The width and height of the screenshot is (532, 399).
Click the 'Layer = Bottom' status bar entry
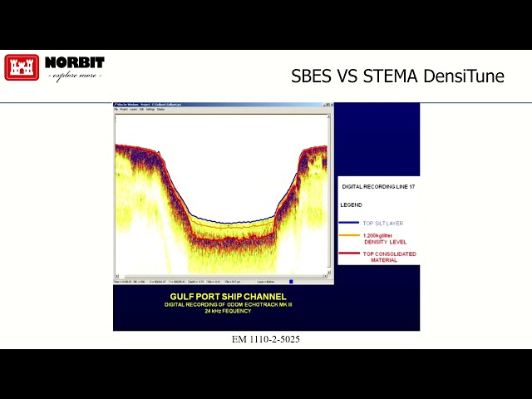266,282
